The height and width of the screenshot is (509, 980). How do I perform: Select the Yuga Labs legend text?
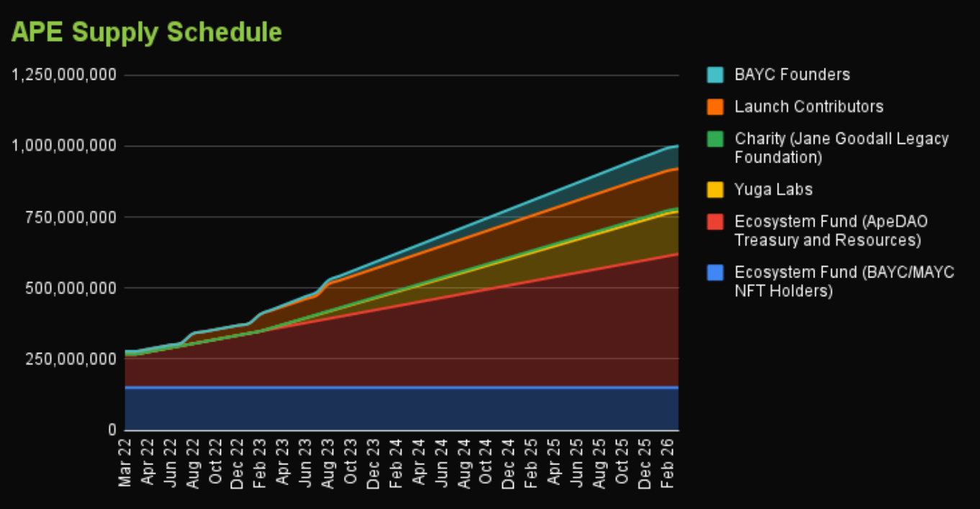[x=773, y=190]
